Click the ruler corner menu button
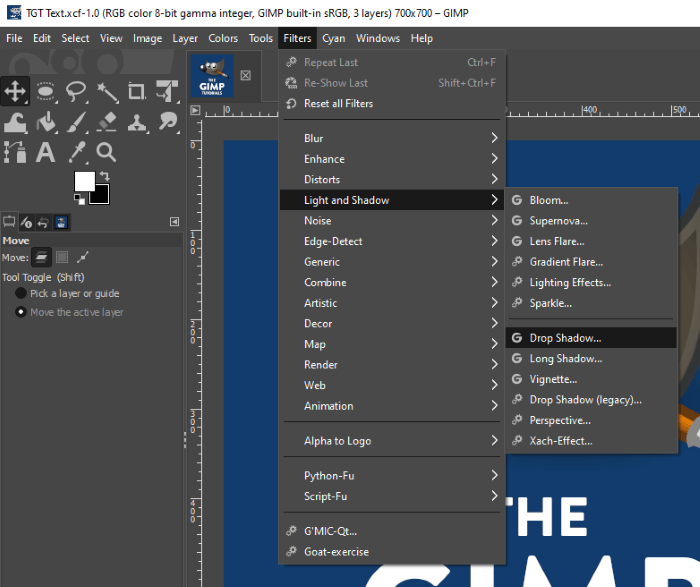Image resolution: width=700 pixels, height=587 pixels. [x=195, y=110]
